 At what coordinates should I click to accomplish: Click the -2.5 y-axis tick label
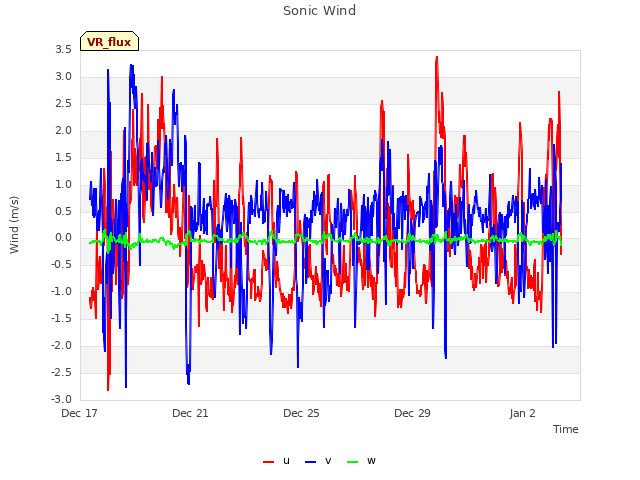pos(61,372)
